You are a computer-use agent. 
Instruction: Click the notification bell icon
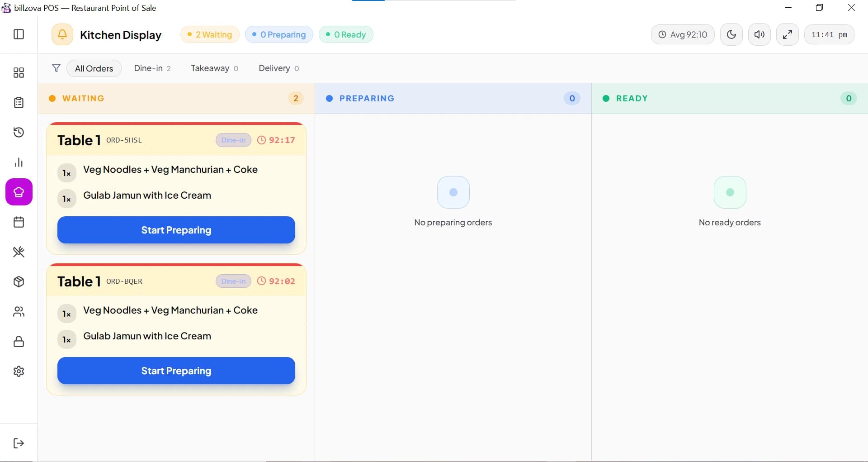point(62,34)
